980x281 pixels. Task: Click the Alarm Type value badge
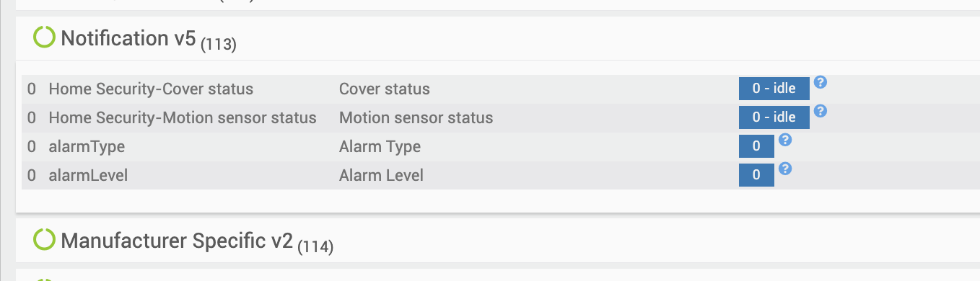click(756, 146)
